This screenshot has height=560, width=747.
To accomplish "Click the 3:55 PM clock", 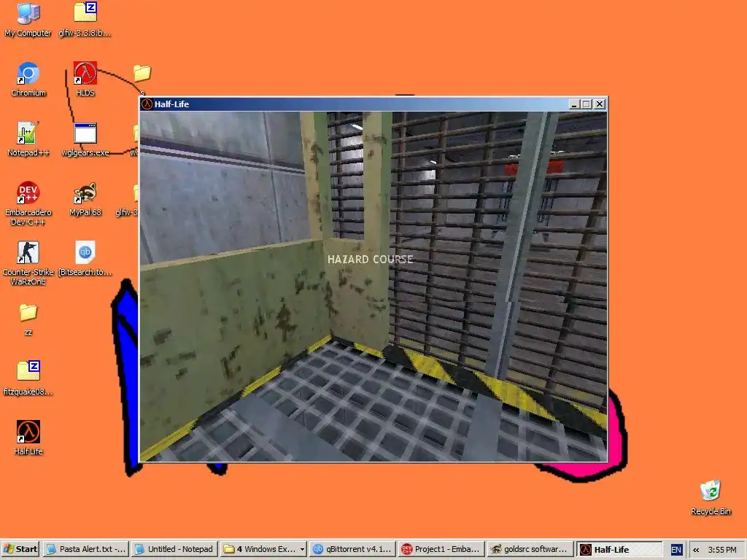I will click(721, 550).
